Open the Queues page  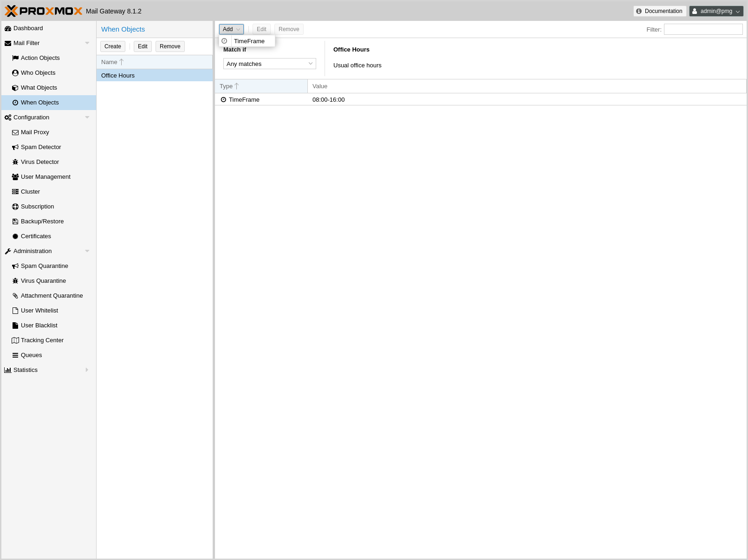[31, 355]
